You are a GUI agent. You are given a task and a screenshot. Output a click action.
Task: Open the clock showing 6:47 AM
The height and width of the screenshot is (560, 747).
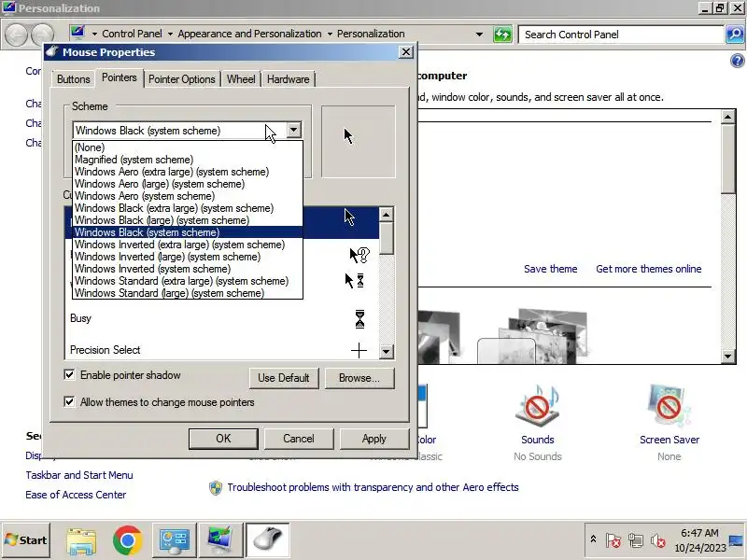click(x=699, y=540)
